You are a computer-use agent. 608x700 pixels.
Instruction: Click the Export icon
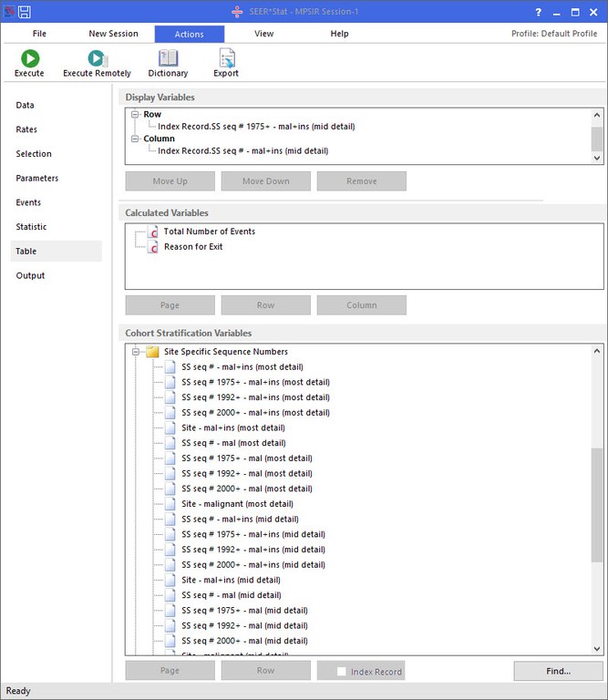[226, 59]
